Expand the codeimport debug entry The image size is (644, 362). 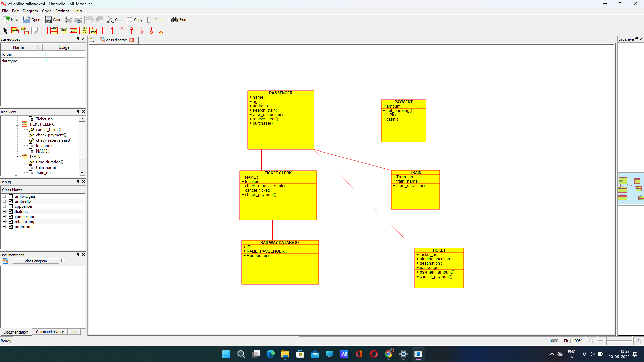coord(4,217)
